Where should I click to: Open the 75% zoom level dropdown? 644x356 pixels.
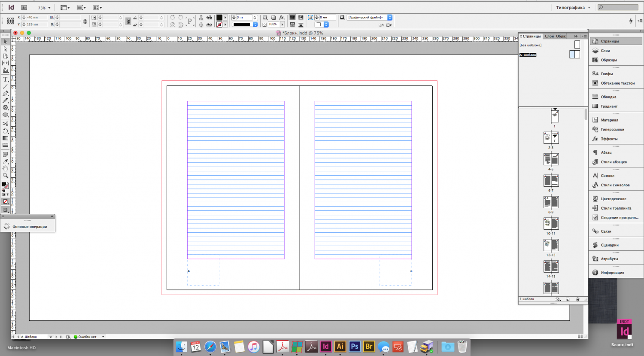(x=44, y=8)
